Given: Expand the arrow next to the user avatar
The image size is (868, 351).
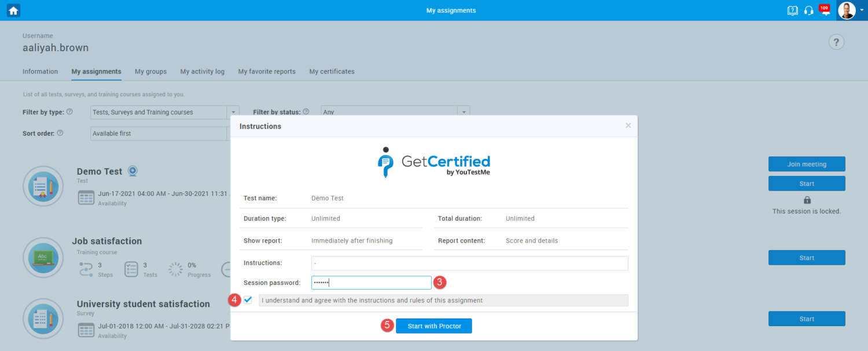Looking at the screenshot, I should pos(862,10).
